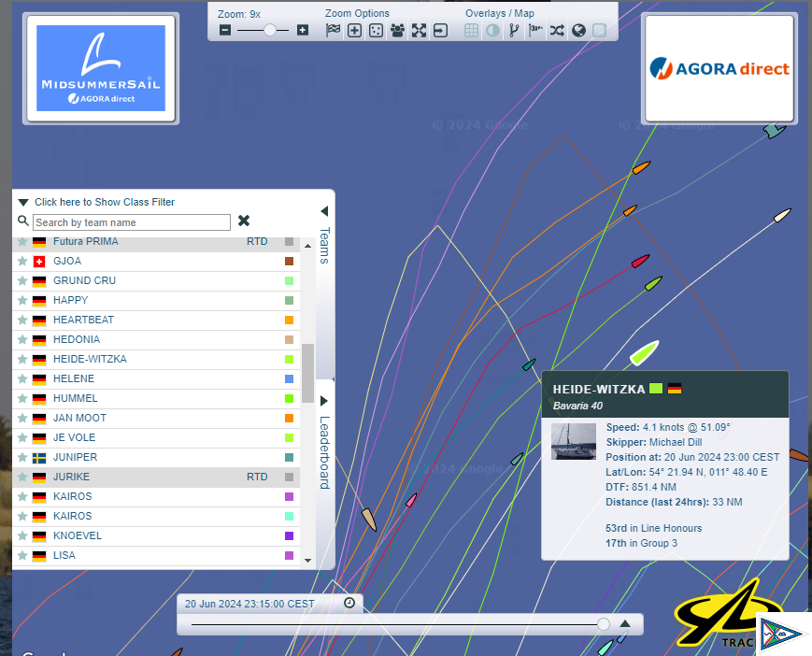This screenshot has width=812, height=656.
Task: Click the Search by team name field
Action: [x=131, y=222]
